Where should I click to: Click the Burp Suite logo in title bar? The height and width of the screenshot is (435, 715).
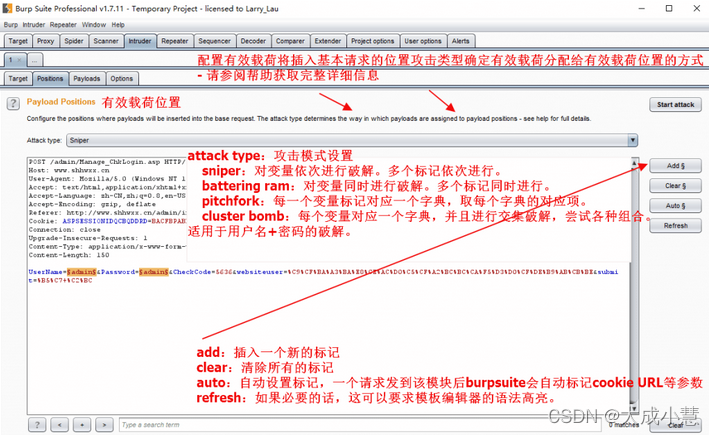[7, 8]
